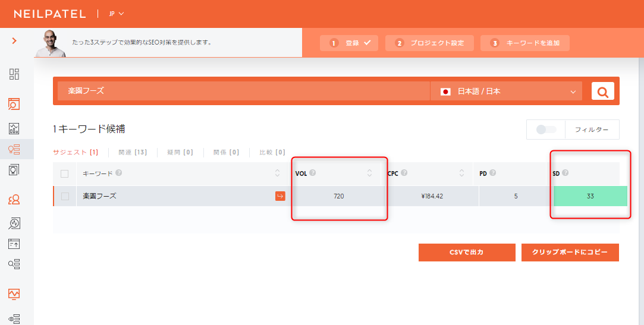Click the step 1 登録 button
This screenshot has height=325, width=644.
click(x=349, y=43)
